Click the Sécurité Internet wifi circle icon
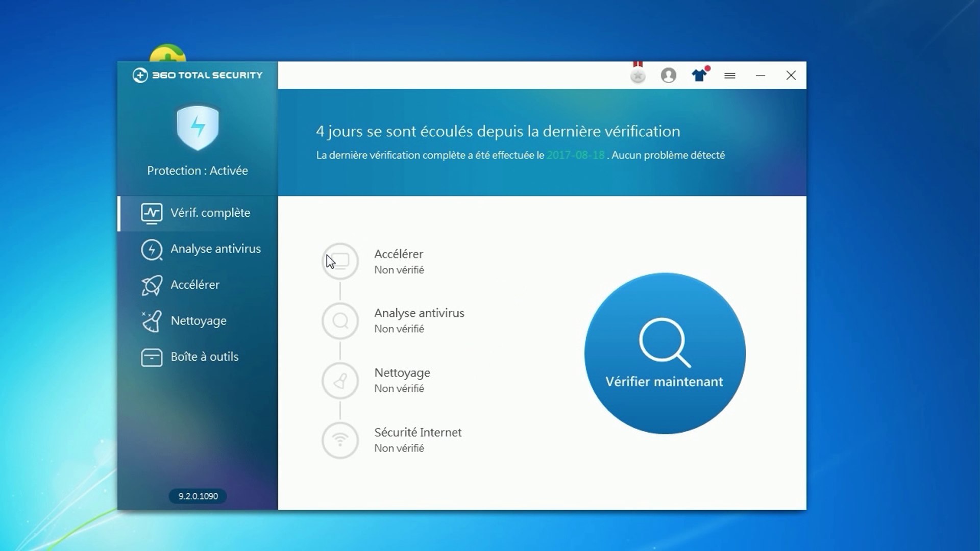Viewport: 980px width, 551px height. click(340, 440)
